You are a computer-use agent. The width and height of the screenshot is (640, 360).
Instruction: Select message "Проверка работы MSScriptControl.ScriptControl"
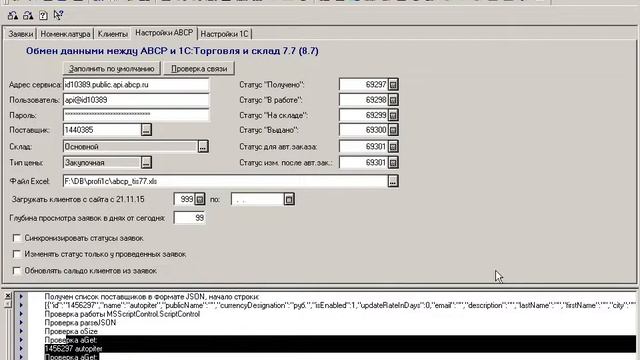point(122,314)
